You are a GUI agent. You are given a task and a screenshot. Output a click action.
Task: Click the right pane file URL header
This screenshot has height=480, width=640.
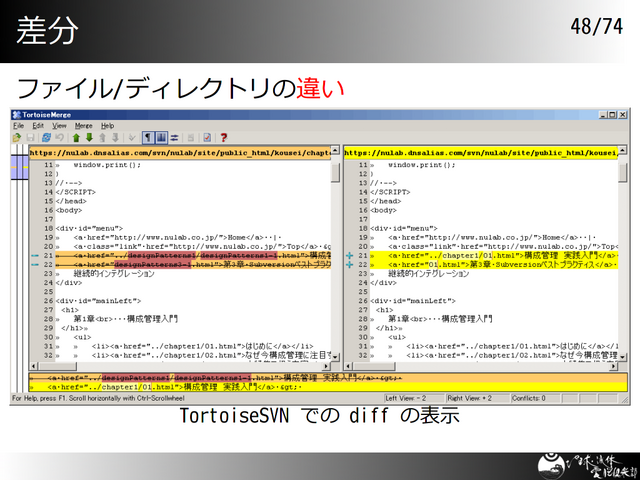point(480,153)
